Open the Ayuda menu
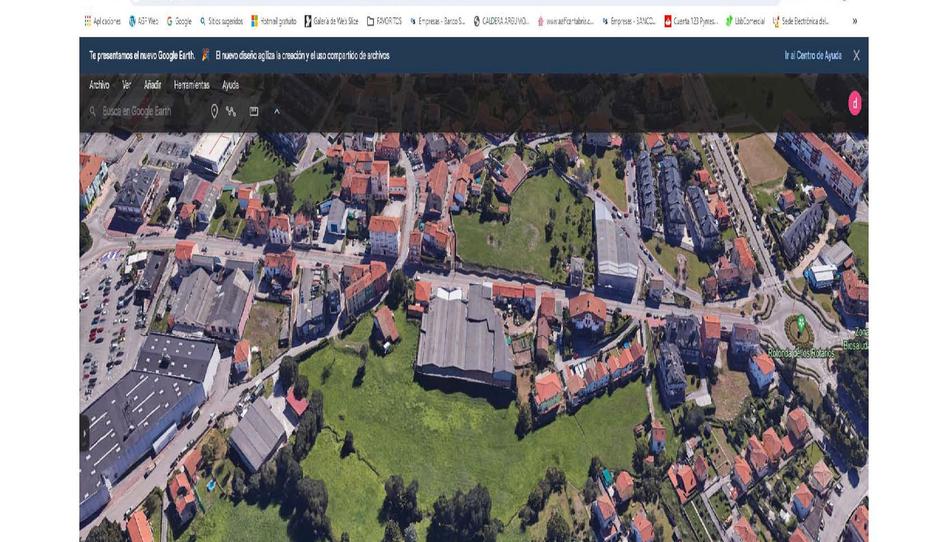The width and height of the screenshot is (948, 542). coord(230,85)
